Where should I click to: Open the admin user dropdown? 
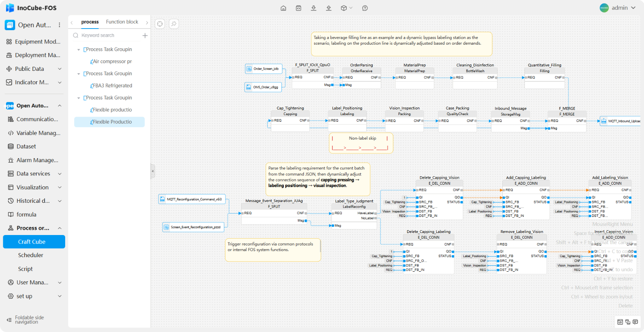pos(618,8)
